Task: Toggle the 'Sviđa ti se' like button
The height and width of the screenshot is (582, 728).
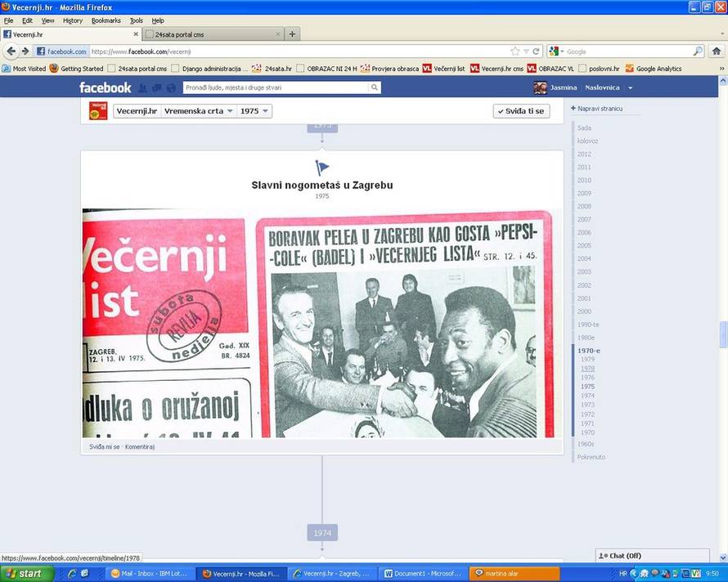Action: (x=521, y=110)
